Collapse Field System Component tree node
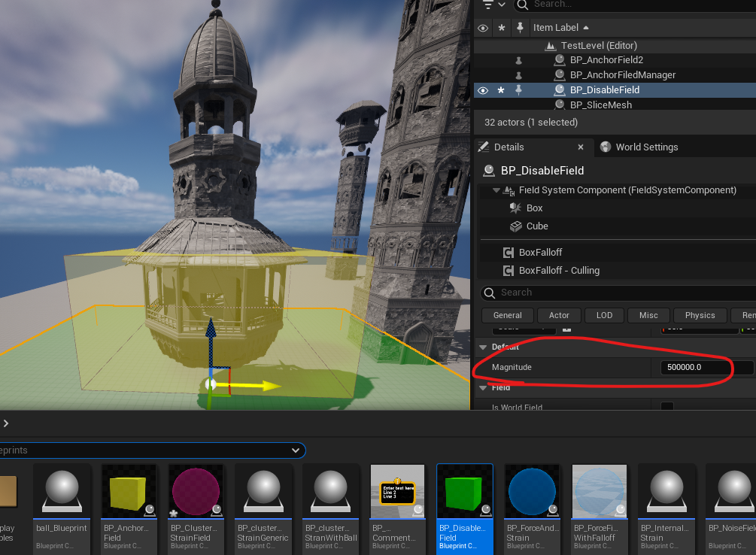 [496, 190]
